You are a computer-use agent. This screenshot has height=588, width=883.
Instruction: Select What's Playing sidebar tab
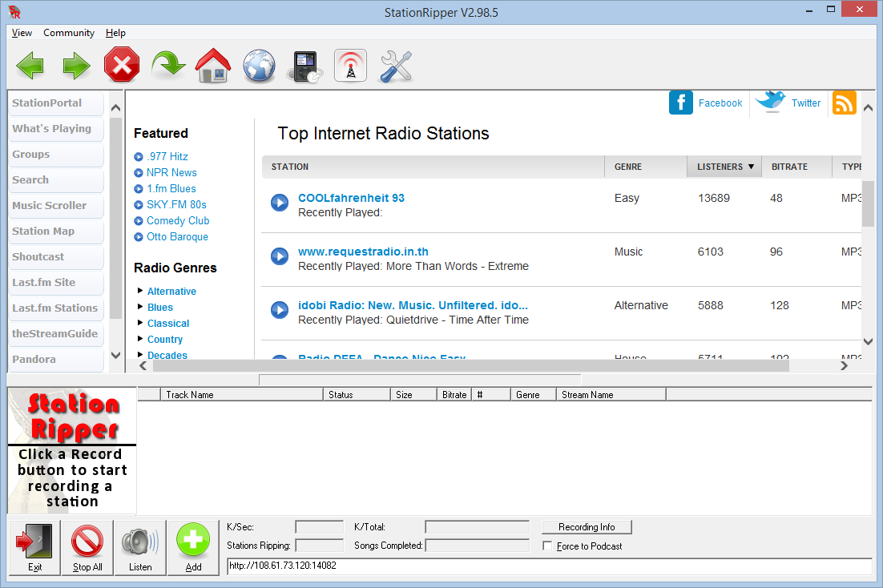click(x=56, y=128)
